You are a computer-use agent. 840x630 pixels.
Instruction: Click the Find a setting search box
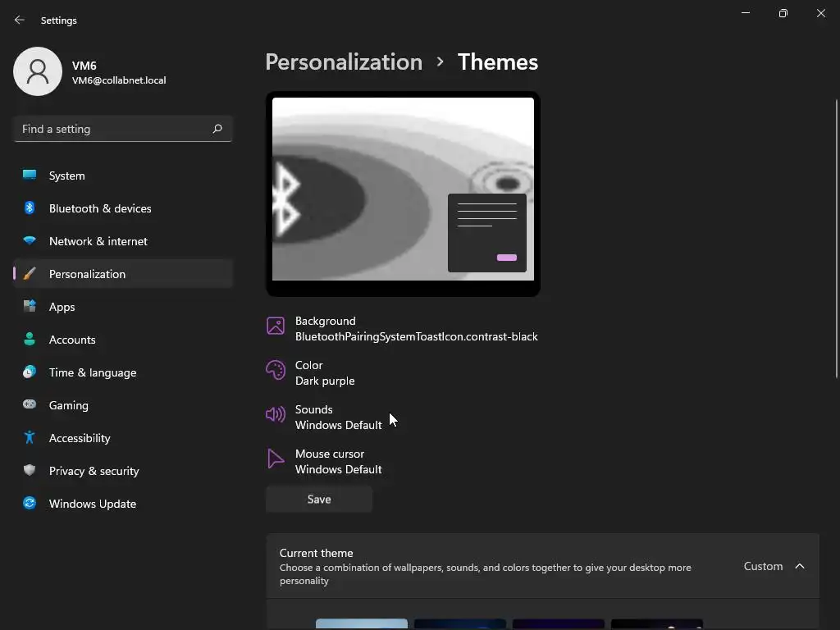tap(113, 129)
